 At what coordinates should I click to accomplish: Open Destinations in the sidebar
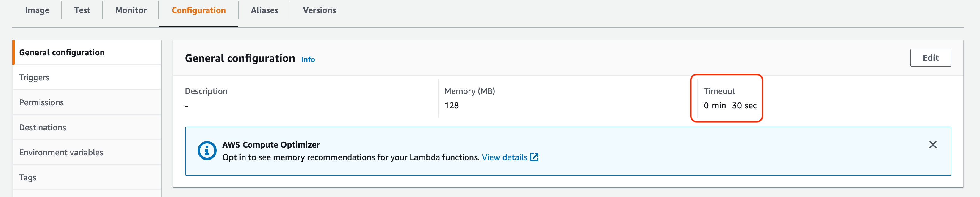tap(43, 128)
